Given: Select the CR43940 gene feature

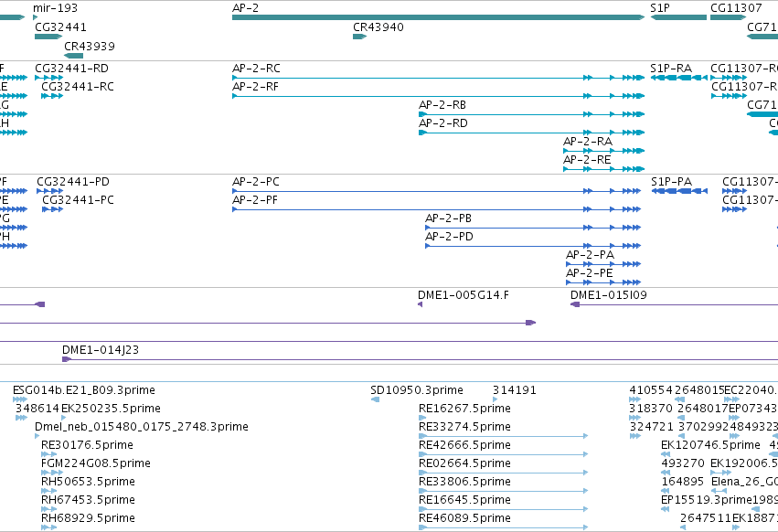Looking at the screenshot, I should tap(359, 37).
